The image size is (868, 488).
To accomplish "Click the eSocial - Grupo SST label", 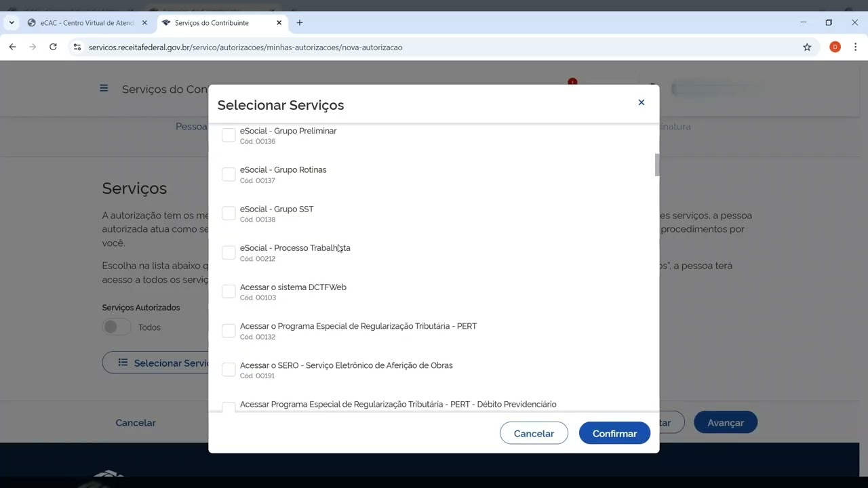I will [x=277, y=209].
